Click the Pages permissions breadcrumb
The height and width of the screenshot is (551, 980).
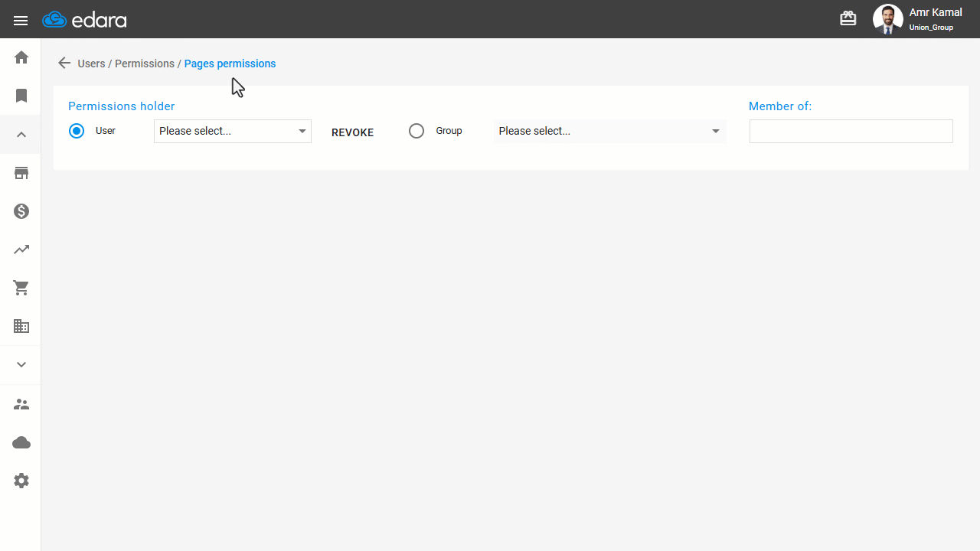(230, 64)
